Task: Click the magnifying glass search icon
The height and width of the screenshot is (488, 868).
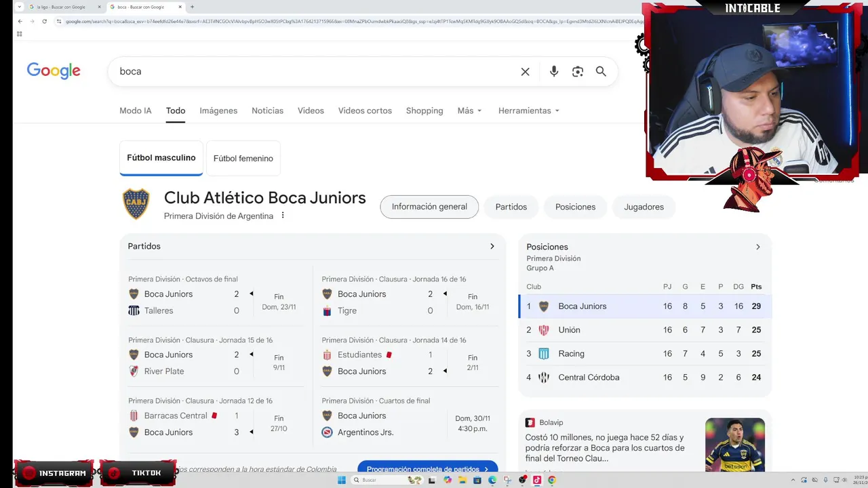Action: pyautogui.click(x=601, y=71)
